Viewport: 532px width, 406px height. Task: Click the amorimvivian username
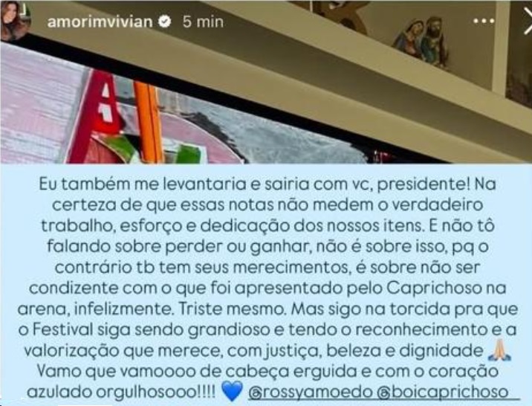click(x=100, y=22)
